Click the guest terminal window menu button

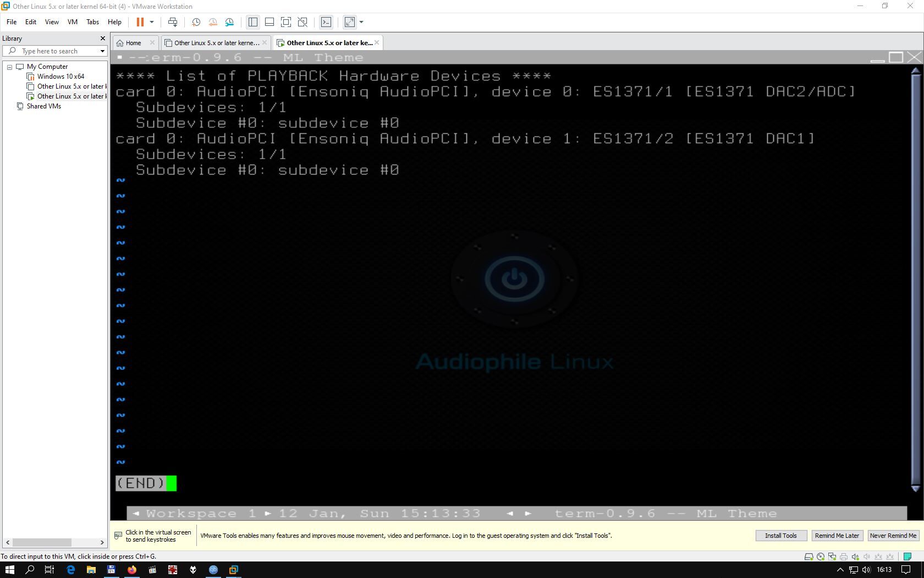click(x=119, y=57)
